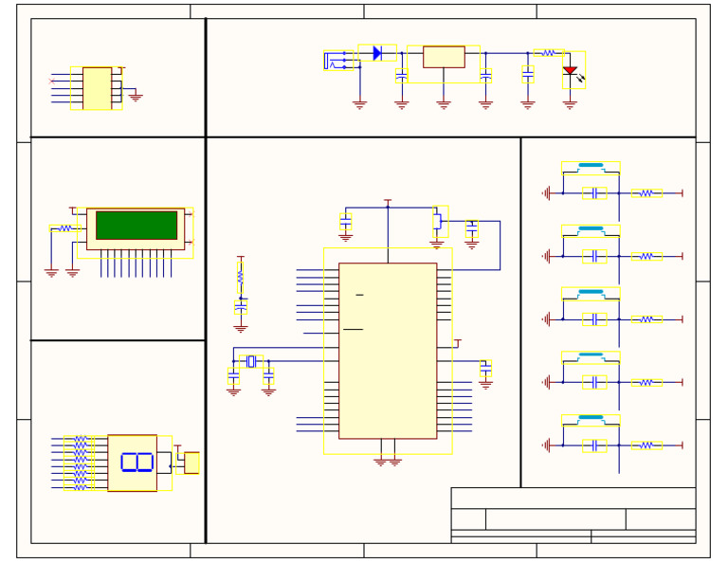Click the capacitor between diode and regulator
Screen dimensions: 728x563
tap(402, 76)
